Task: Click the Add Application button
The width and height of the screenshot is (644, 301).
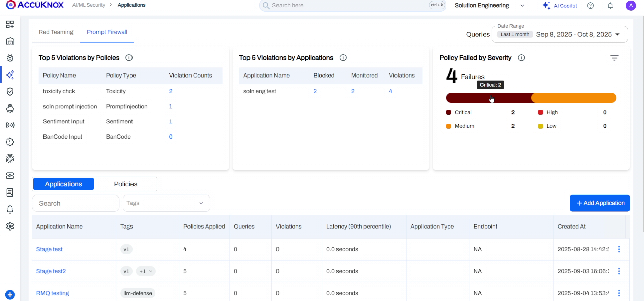Action: 600,203
